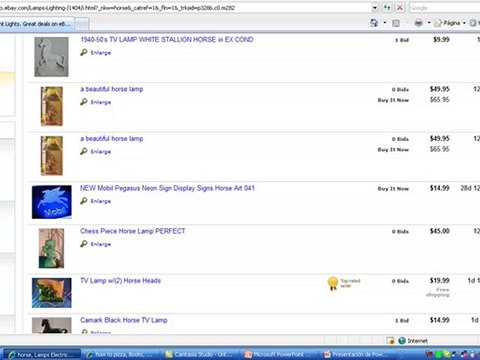This screenshot has width=480, height=360.
Task: Open a new blank browser tab
Action: 82,24
